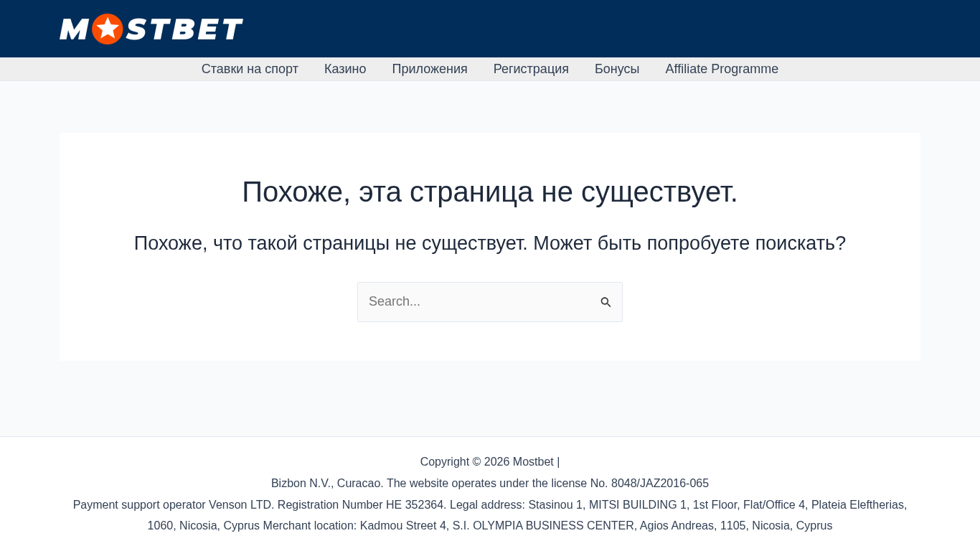
Task: Click the STBET lettering of the logo
Action: click(184, 29)
